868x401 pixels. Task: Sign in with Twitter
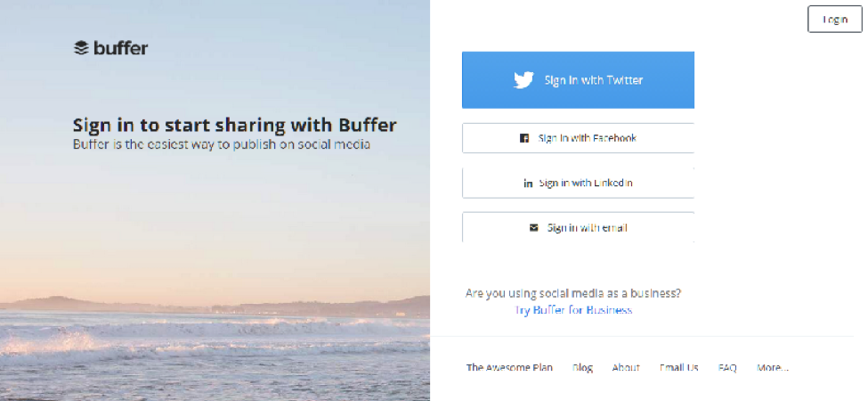point(578,80)
